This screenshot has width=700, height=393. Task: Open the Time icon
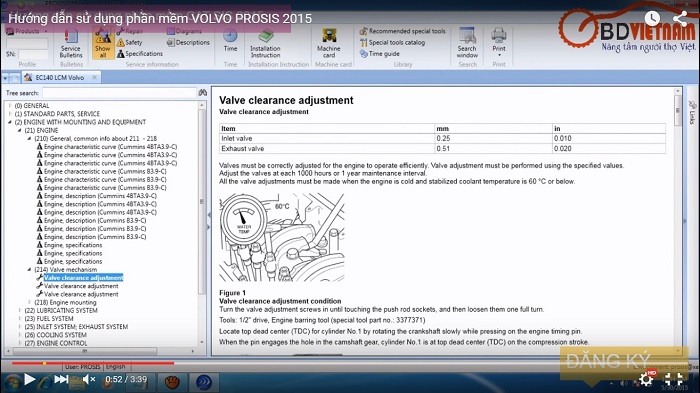[230, 40]
